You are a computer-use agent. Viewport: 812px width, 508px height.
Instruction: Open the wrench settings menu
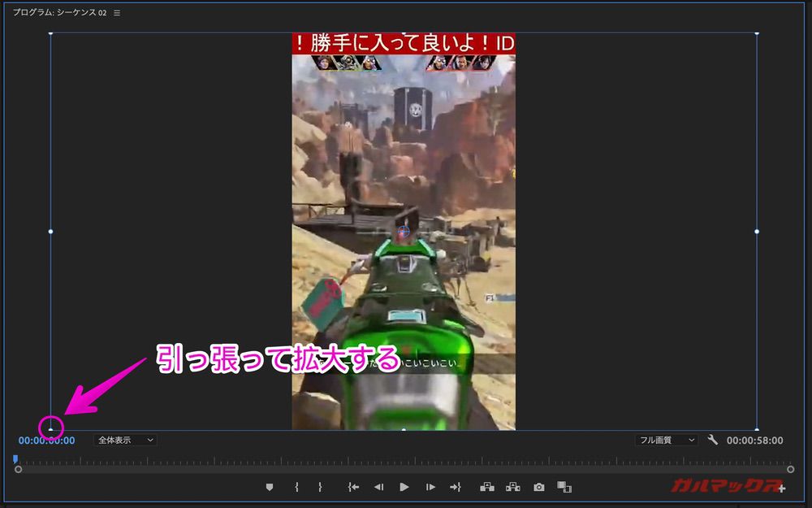coord(713,440)
